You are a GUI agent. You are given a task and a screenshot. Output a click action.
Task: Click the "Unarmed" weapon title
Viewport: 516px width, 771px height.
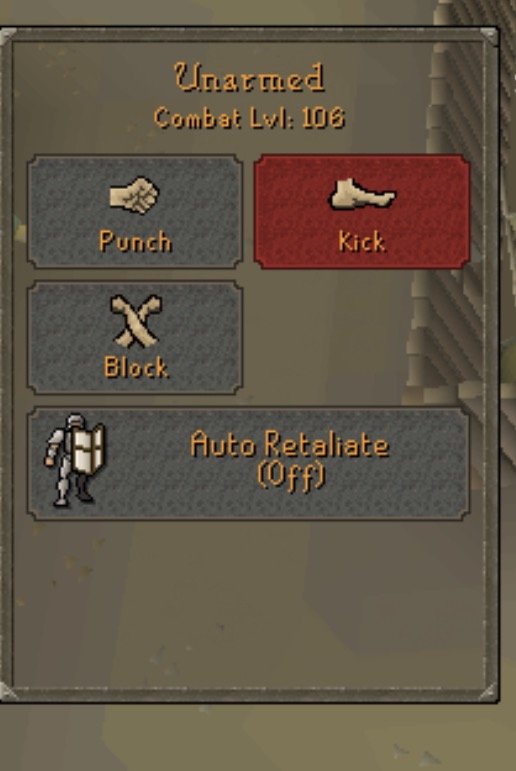click(x=249, y=78)
